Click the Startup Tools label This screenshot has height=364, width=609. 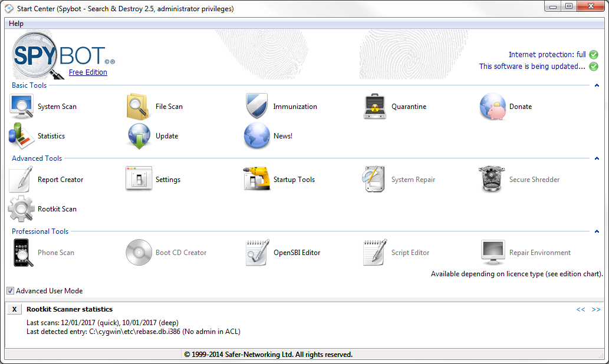[x=294, y=179]
